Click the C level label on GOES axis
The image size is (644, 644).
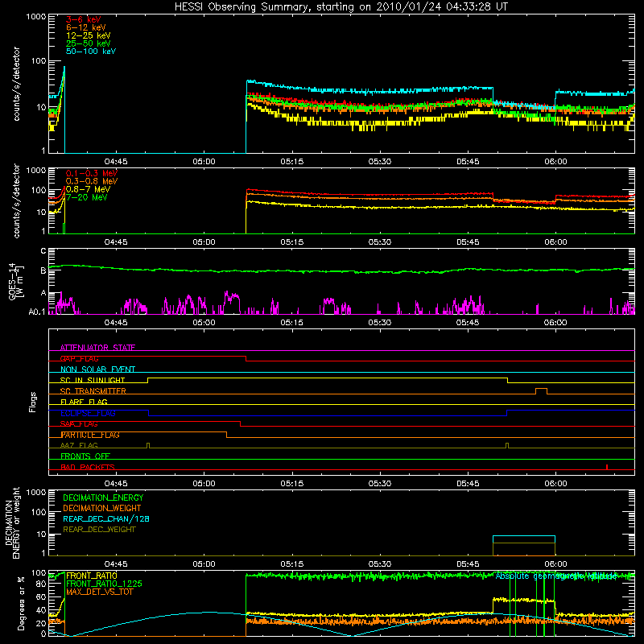(43, 251)
